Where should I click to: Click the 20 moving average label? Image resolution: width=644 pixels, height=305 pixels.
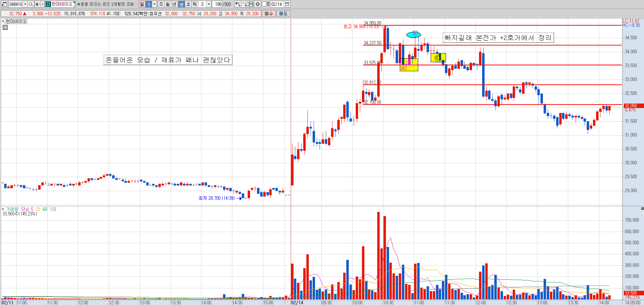[x=38, y=209]
